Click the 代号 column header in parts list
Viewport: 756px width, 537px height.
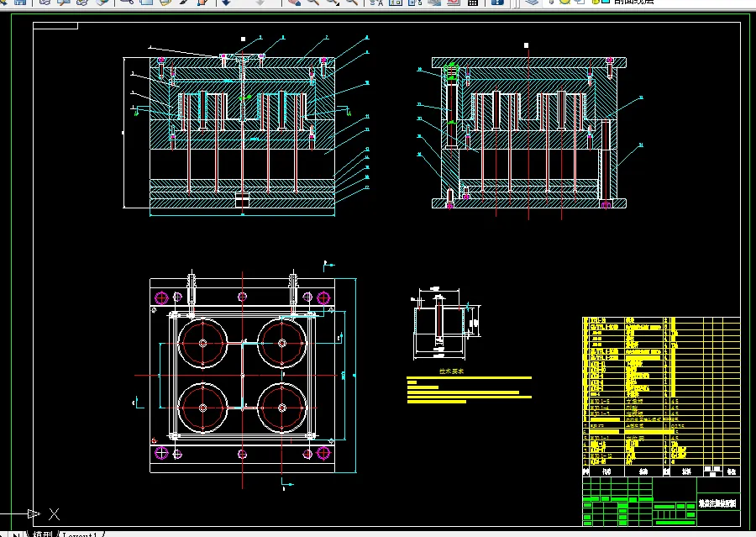(x=606, y=471)
